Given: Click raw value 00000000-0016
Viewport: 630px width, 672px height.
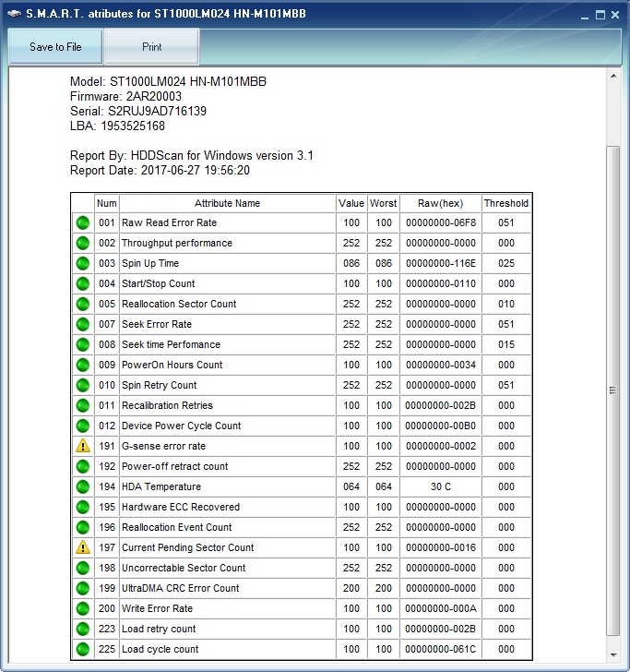Looking at the screenshot, I should (x=441, y=547).
